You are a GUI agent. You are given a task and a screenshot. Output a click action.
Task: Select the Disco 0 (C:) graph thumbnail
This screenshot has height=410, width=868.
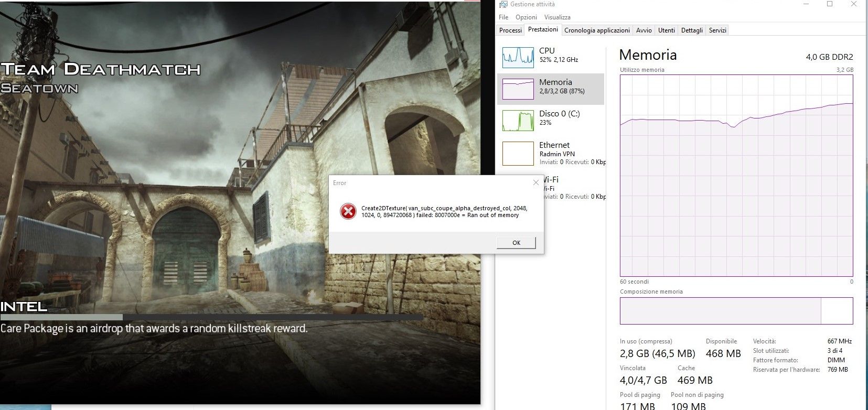(x=518, y=121)
